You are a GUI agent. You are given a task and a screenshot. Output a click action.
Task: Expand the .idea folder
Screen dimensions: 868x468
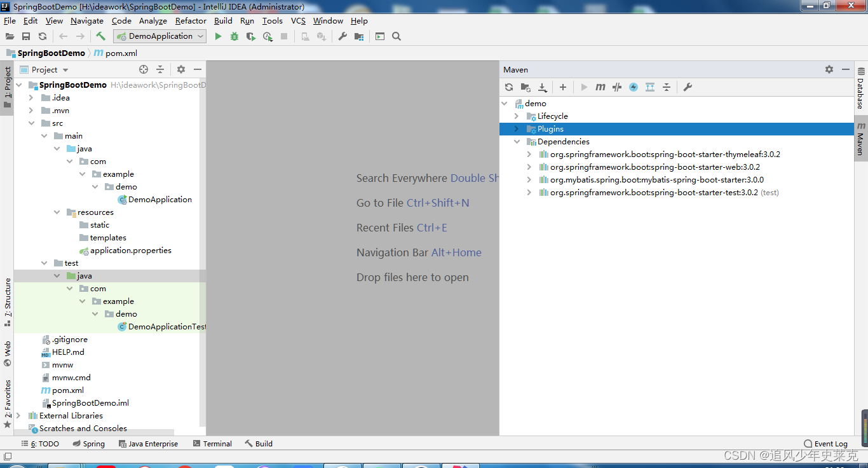[31, 98]
